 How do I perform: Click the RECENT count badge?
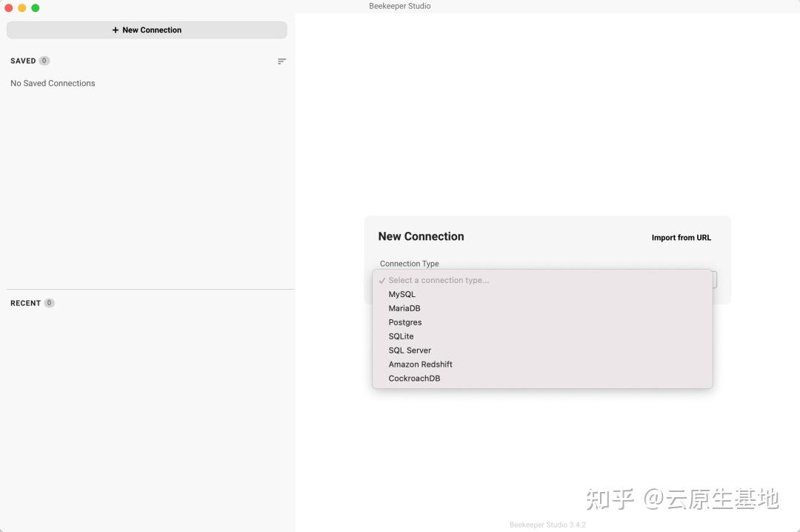click(49, 303)
